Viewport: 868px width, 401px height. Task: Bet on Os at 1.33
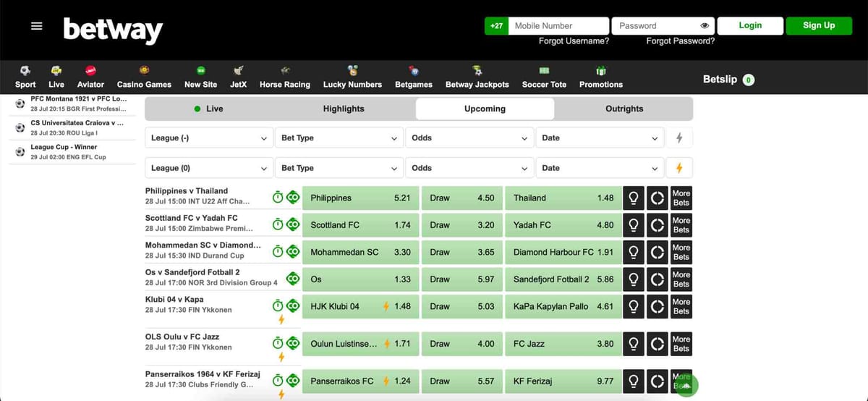(360, 279)
